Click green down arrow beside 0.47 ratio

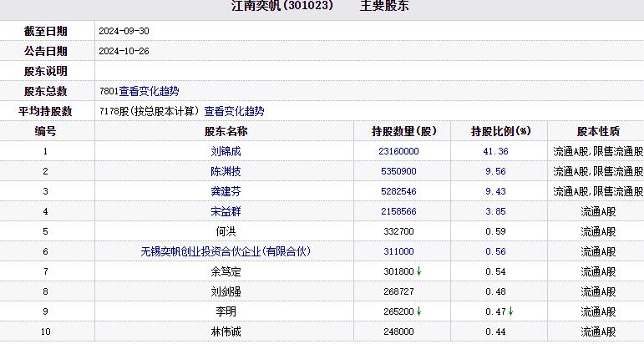(510, 311)
